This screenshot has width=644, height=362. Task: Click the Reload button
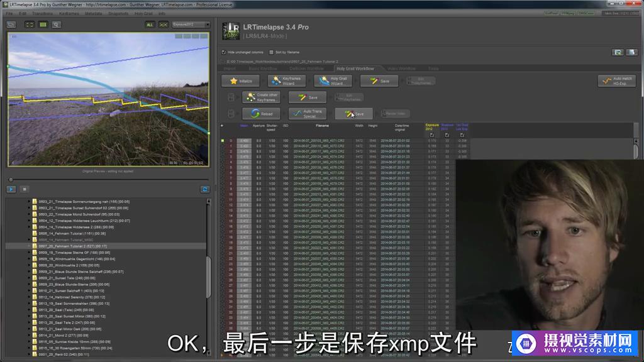click(x=261, y=114)
